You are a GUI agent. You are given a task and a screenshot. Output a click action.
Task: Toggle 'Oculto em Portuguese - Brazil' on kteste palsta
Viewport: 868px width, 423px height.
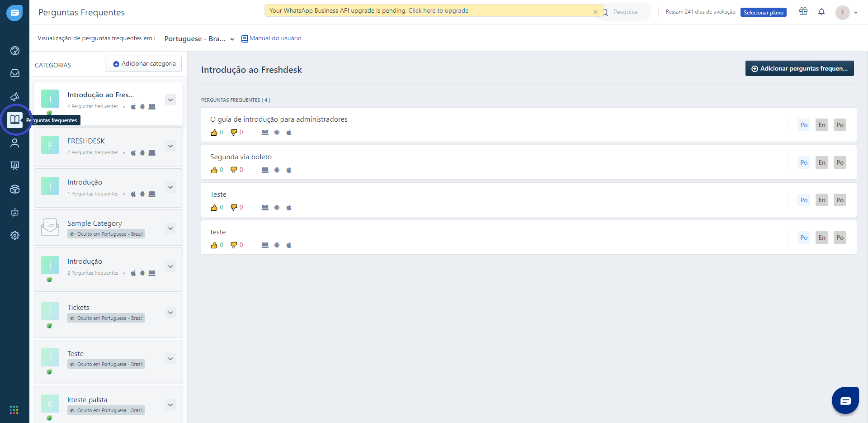click(x=106, y=410)
